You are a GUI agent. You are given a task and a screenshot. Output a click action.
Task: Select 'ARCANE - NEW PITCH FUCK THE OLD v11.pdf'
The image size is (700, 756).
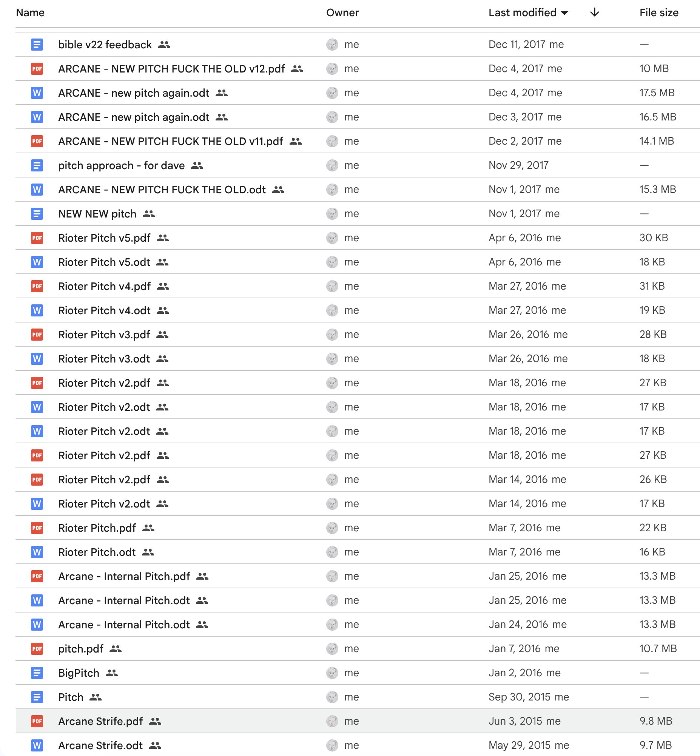[170, 141]
